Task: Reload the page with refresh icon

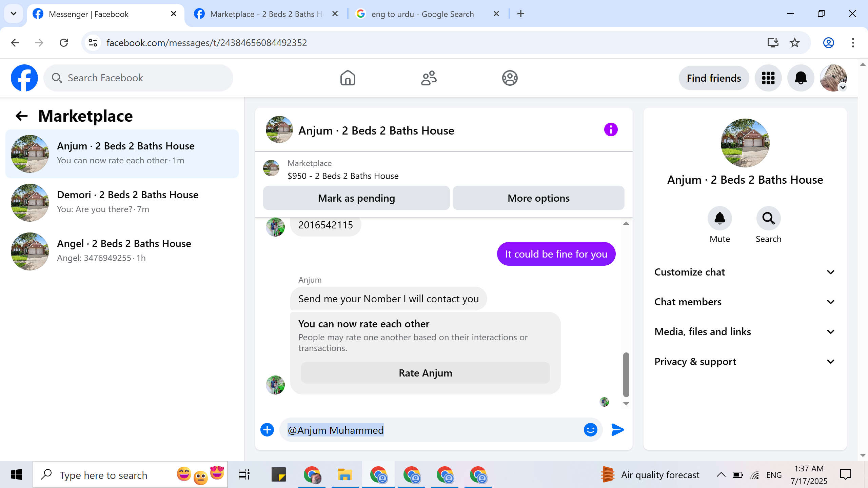Action: [64, 43]
